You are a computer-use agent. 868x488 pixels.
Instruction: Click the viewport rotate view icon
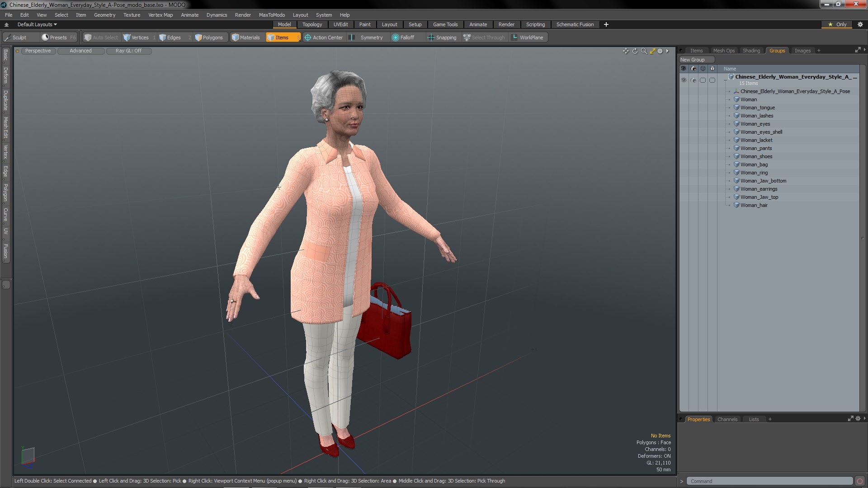[x=635, y=51]
